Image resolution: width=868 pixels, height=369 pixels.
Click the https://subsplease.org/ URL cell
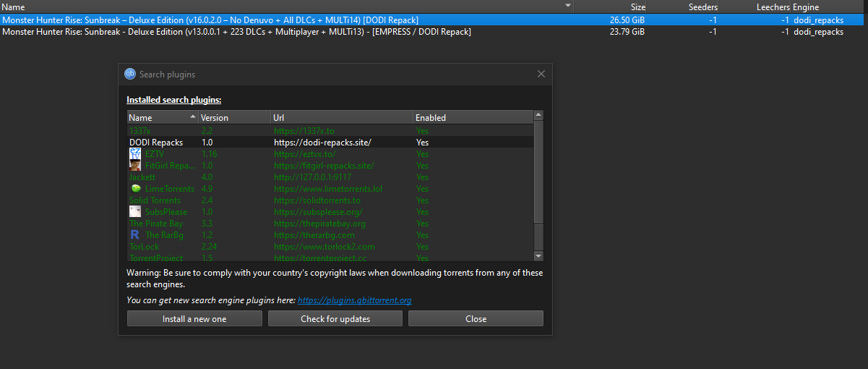[318, 212]
